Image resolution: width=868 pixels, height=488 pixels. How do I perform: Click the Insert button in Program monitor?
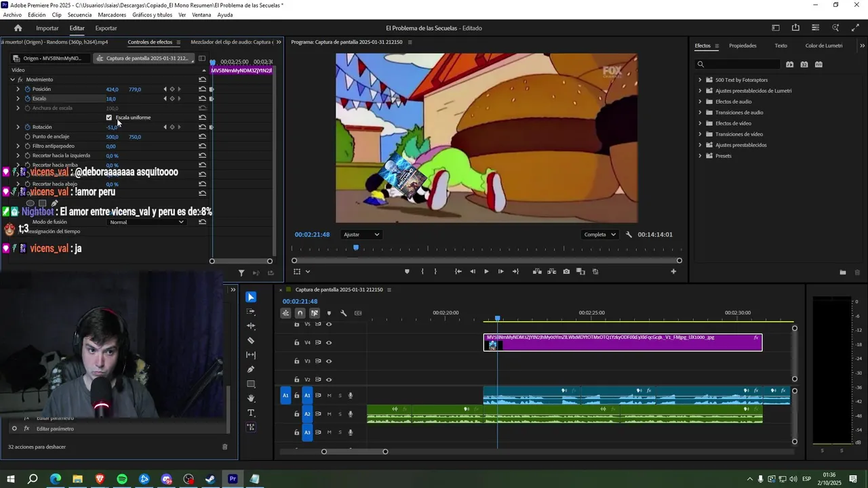point(537,272)
